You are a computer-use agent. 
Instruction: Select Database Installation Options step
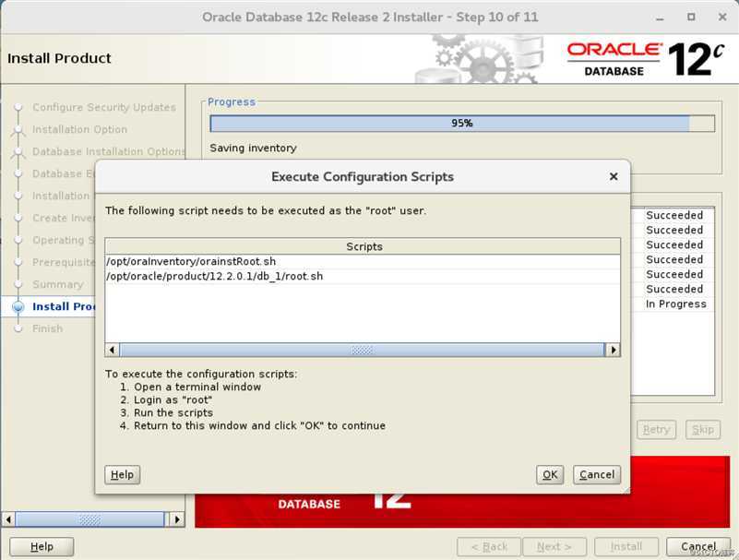tap(108, 151)
